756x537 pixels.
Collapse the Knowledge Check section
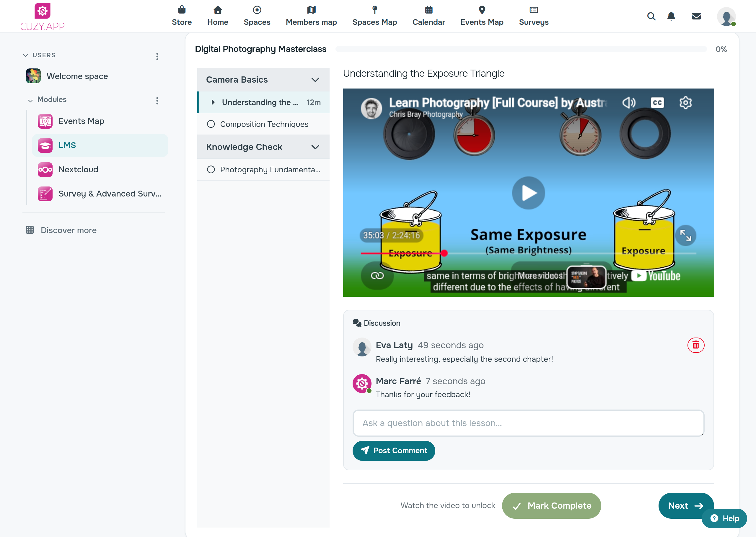pos(315,147)
